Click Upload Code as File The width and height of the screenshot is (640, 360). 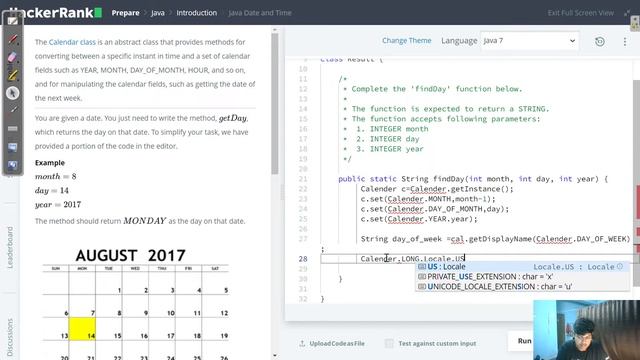pos(337,343)
